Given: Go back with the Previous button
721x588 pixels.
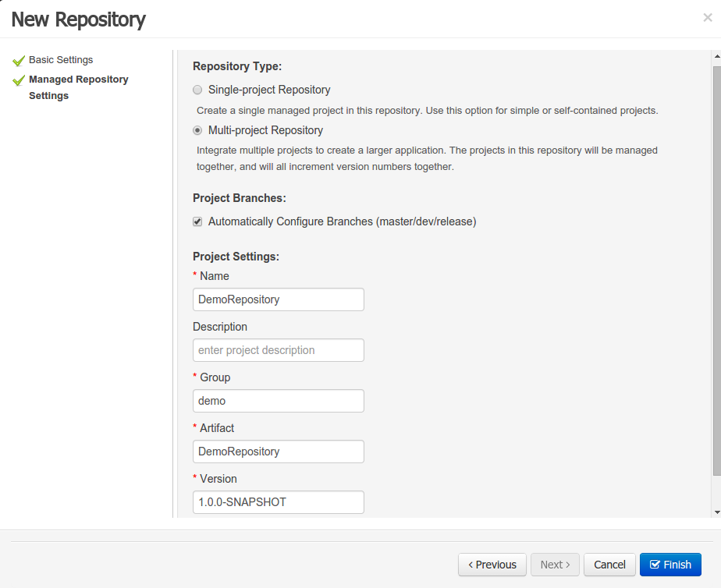Looking at the screenshot, I should (x=492, y=565).
